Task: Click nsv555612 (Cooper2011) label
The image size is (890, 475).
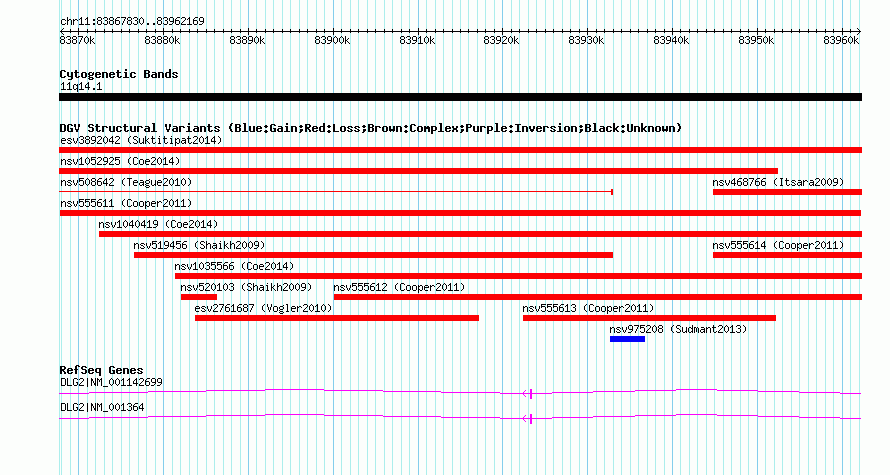Action: point(399,287)
